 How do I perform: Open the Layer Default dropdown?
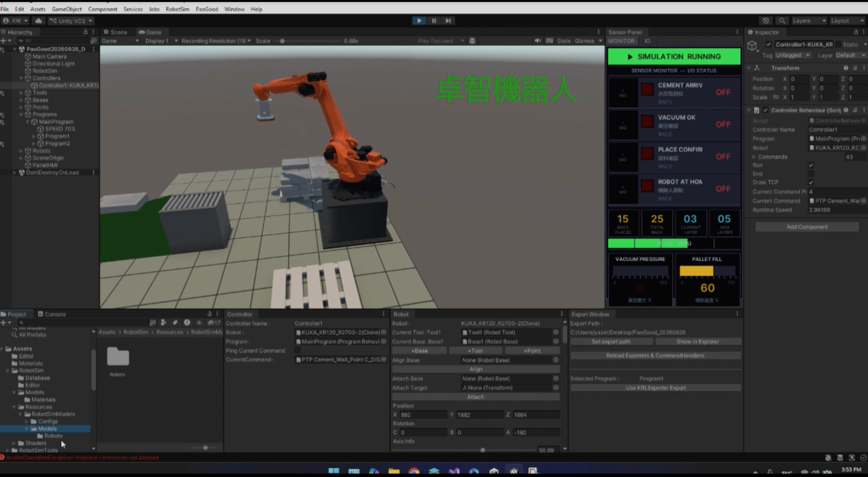point(850,55)
